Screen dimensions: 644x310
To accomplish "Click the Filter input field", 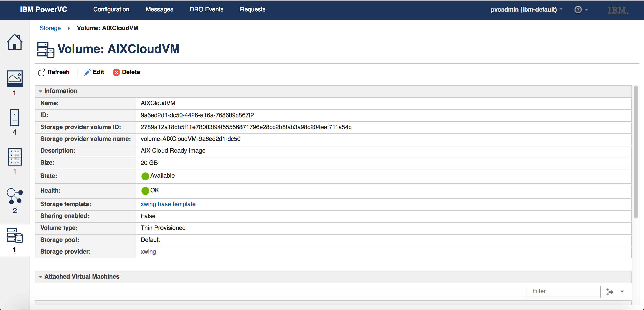I will [x=563, y=292].
